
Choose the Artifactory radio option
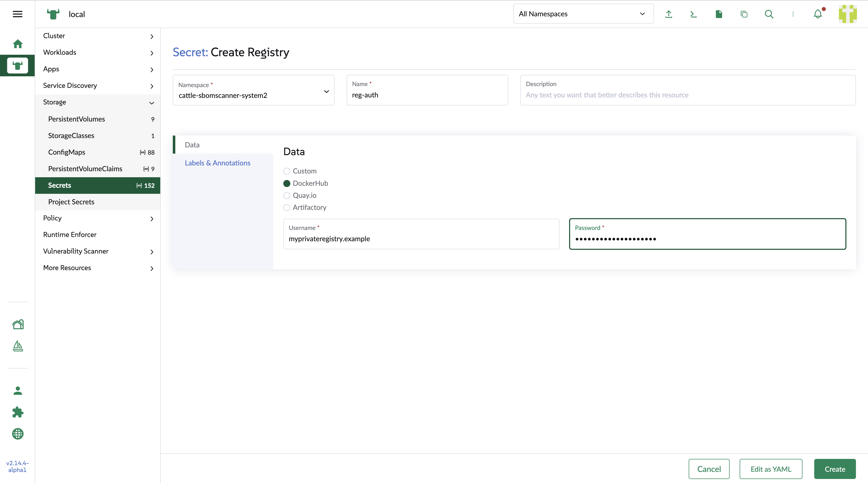287,207
